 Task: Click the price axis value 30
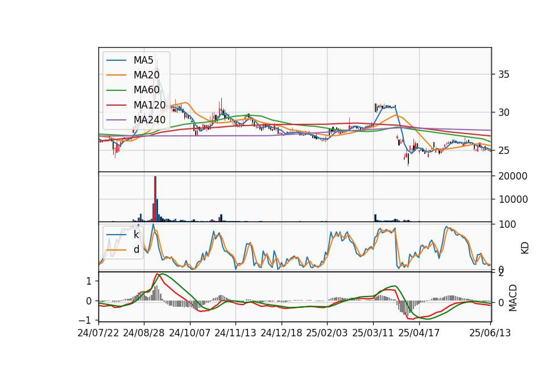[x=503, y=112]
